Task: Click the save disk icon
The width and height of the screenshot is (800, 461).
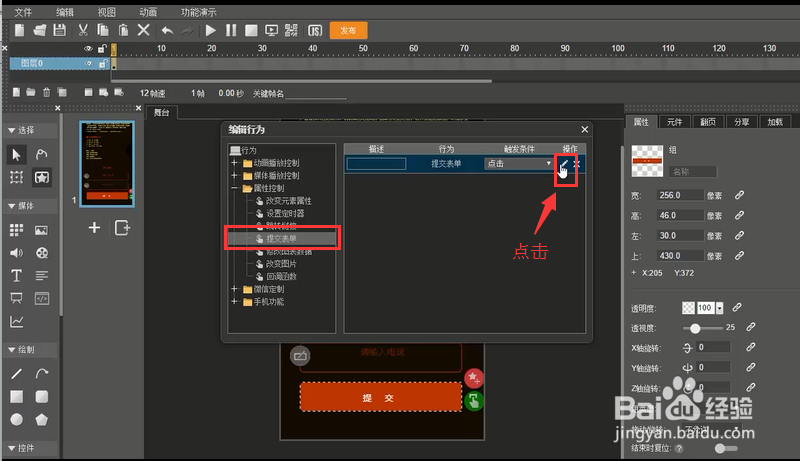Action: click(60, 31)
